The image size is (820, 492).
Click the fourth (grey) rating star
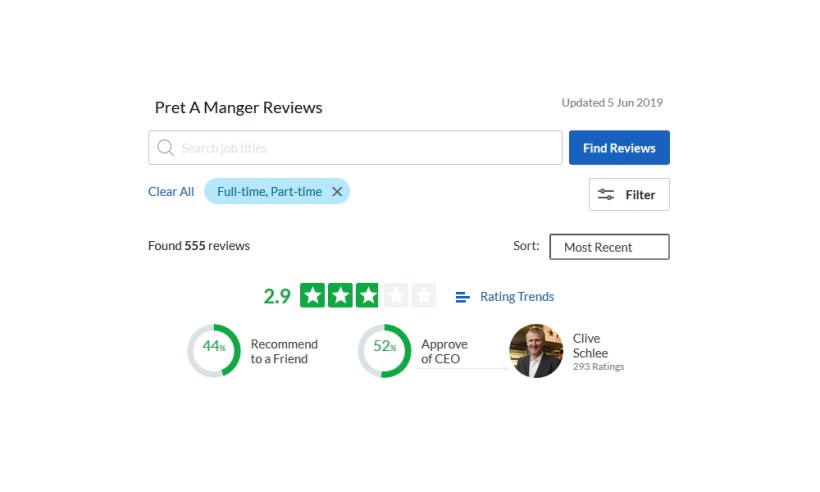(396, 296)
